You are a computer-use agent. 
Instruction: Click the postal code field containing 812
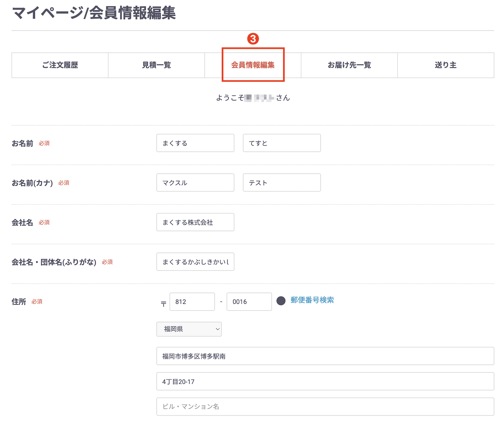pos(192,302)
